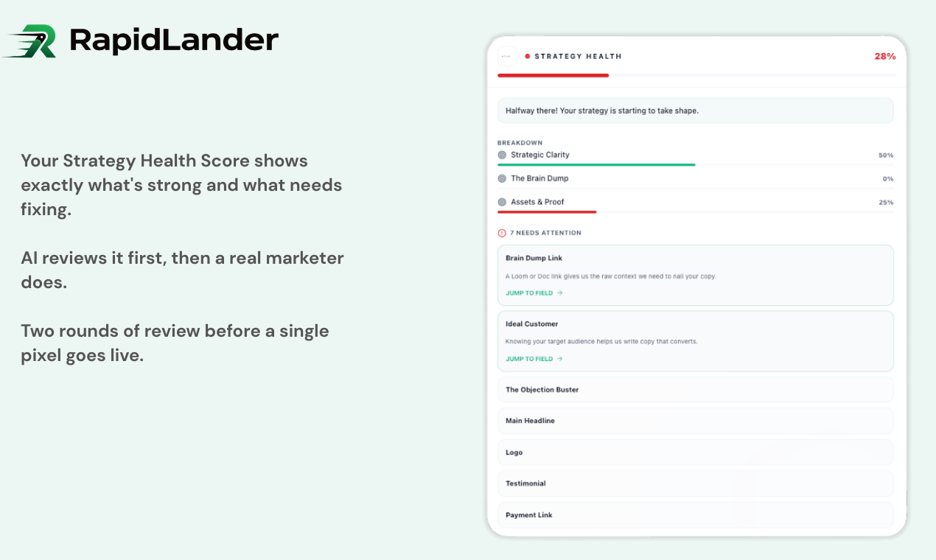Select the Strategic Clarity target icon

point(503,155)
